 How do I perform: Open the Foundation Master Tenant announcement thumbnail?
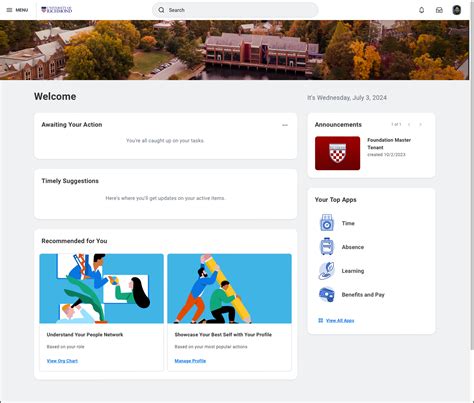tap(337, 153)
